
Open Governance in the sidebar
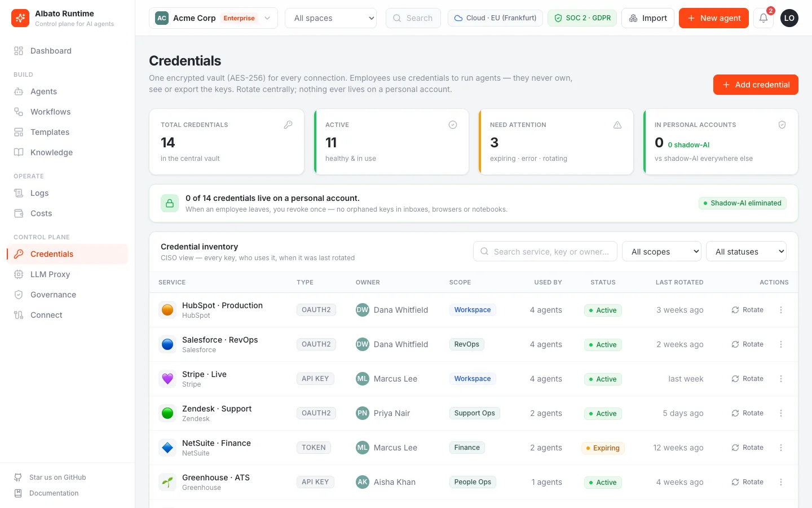click(x=68, y=295)
